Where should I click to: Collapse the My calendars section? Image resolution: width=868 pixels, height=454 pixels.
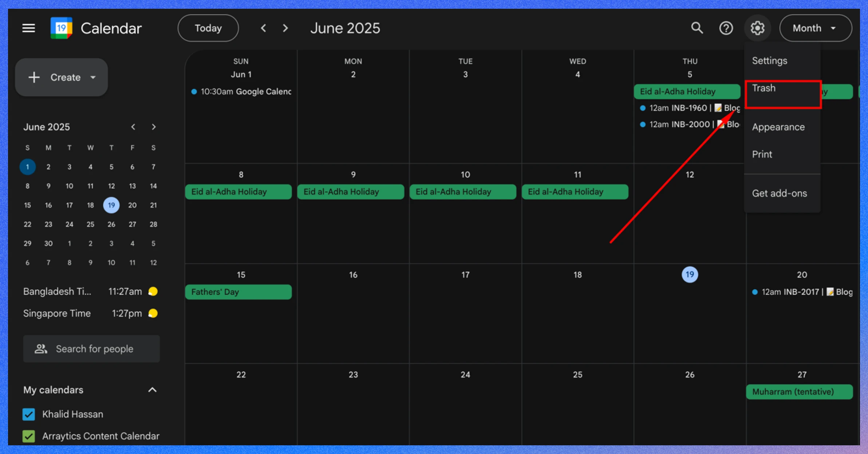(x=153, y=390)
